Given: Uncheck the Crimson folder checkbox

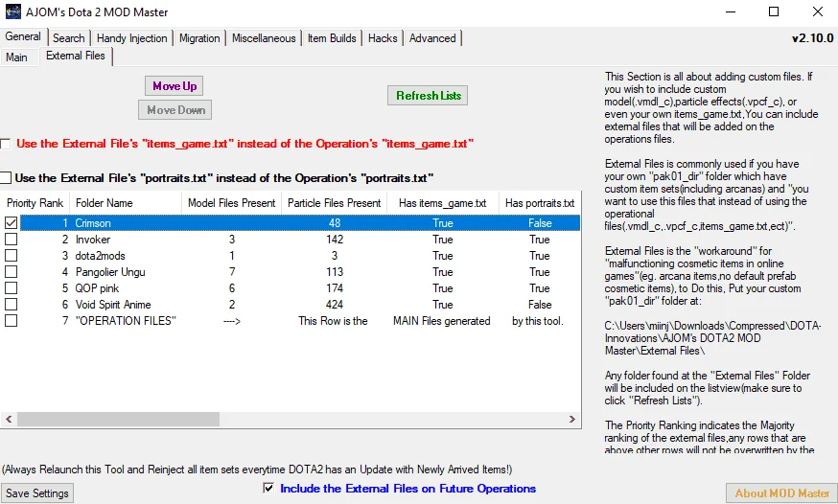Looking at the screenshot, I should [x=11, y=222].
